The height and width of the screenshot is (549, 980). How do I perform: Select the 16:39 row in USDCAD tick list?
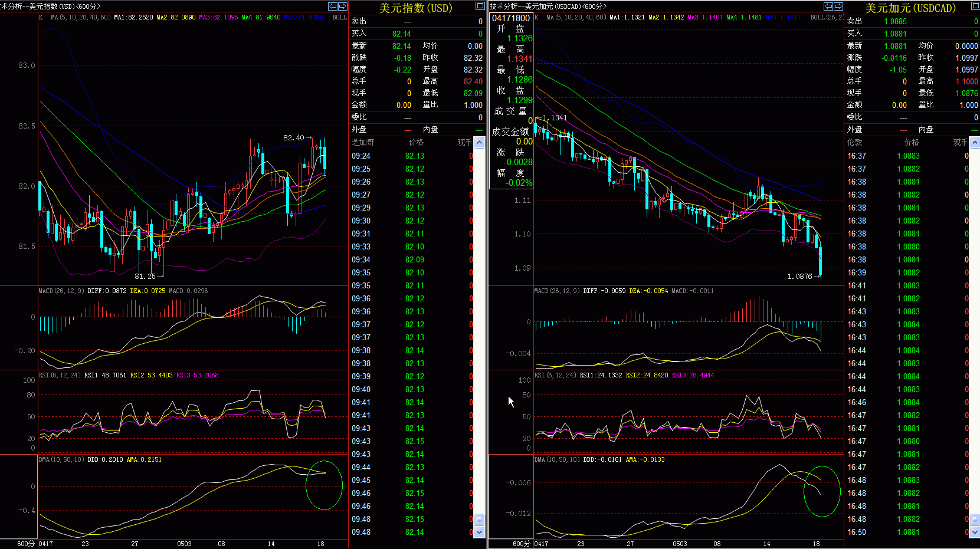pyautogui.click(x=907, y=272)
